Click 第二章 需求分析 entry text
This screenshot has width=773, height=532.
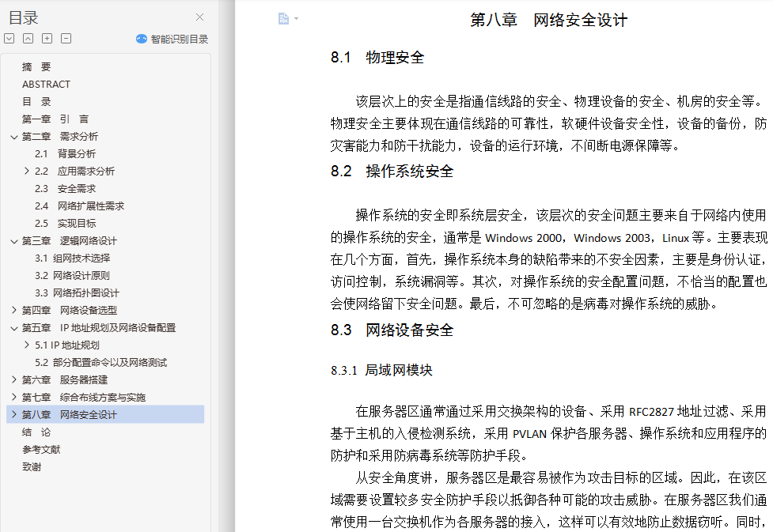(60, 137)
